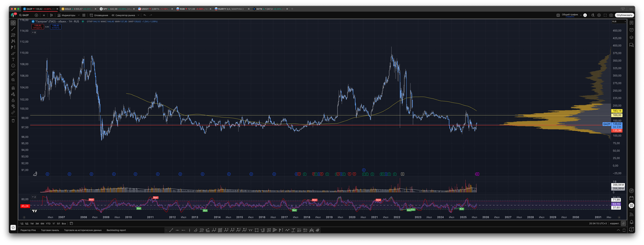
Task: Open the Редактор Pine panel
Action: pos(28,230)
